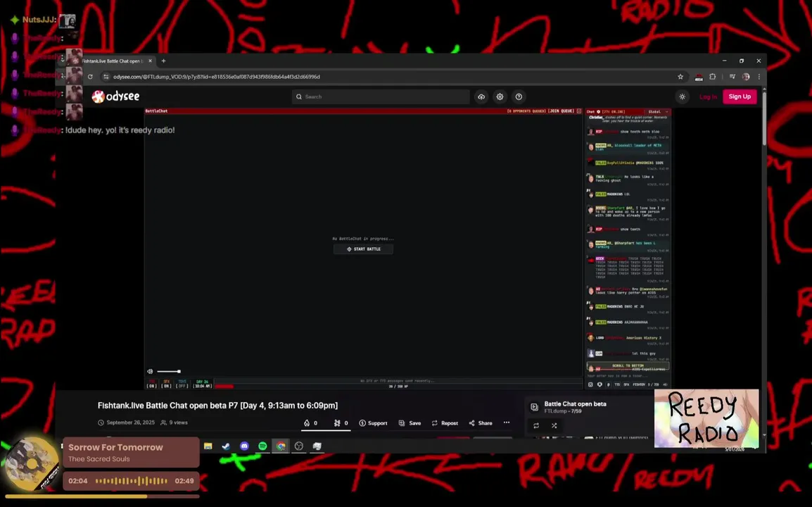Select the DAY 24 clock indicator
This screenshot has height=507, width=812.
[x=203, y=384]
